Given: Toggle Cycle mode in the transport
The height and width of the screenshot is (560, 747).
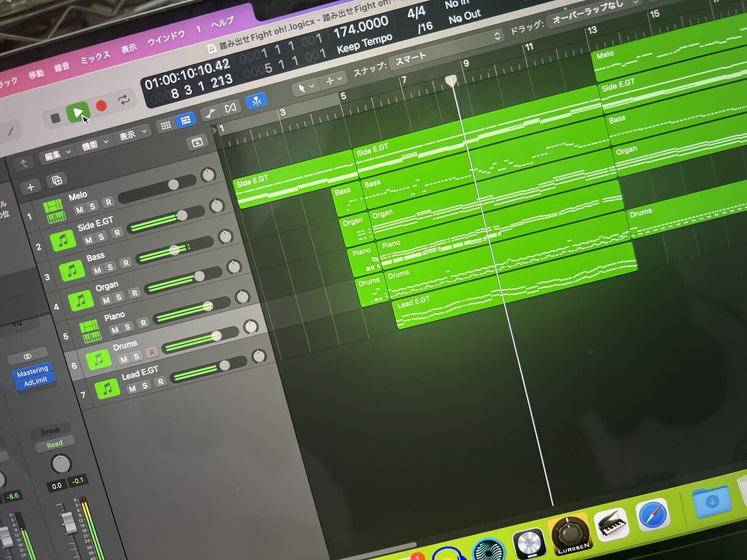Looking at the screenshot, I should coord(124,100).
